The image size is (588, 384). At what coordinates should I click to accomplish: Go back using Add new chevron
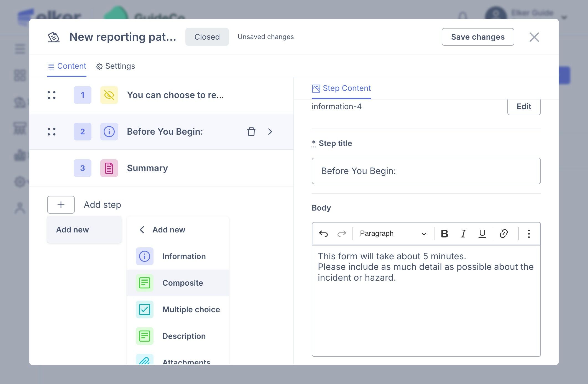click(142, 230)
